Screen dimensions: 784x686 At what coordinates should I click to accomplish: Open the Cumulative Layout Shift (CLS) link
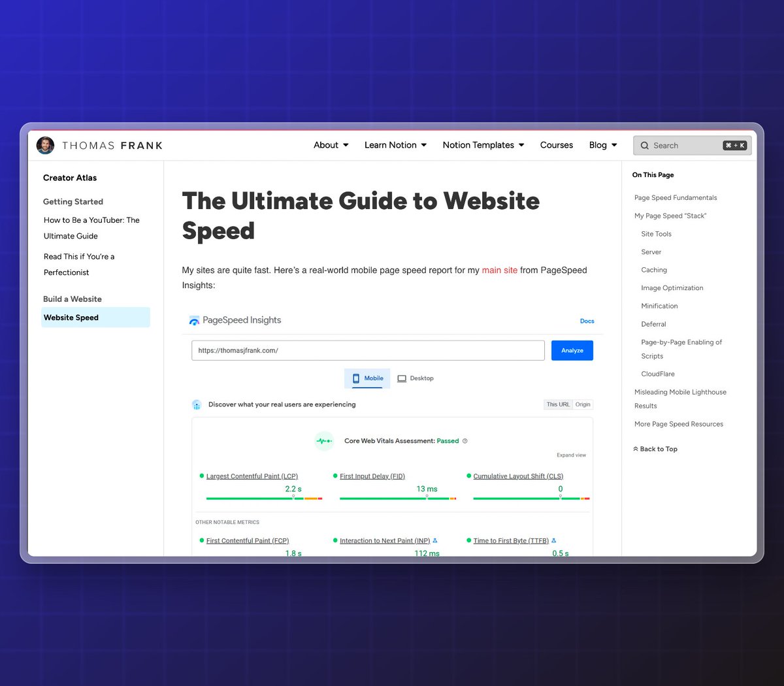click(518, 476)
